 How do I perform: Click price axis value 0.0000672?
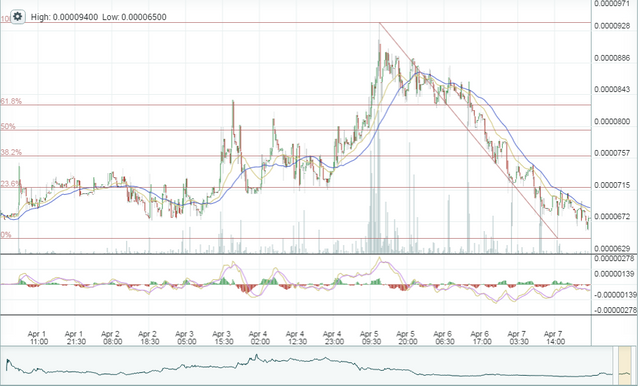pyautogui.click(x=612, y=217)
